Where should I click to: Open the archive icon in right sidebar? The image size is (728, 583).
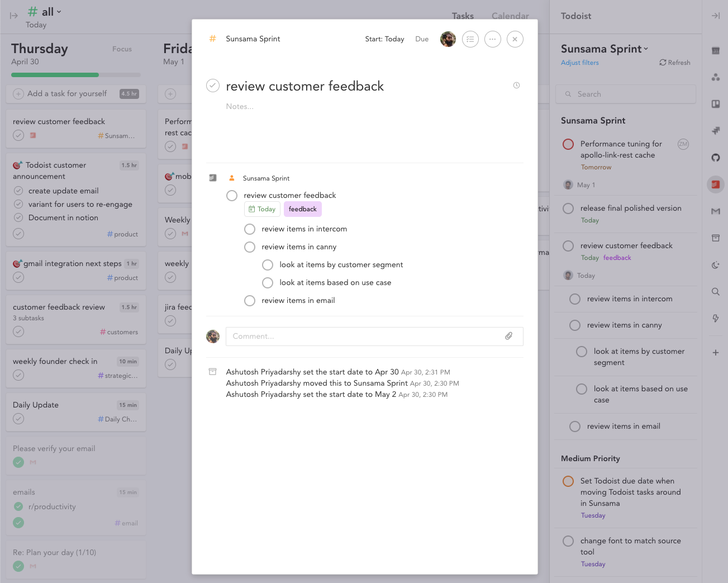[x=715, y=238]
